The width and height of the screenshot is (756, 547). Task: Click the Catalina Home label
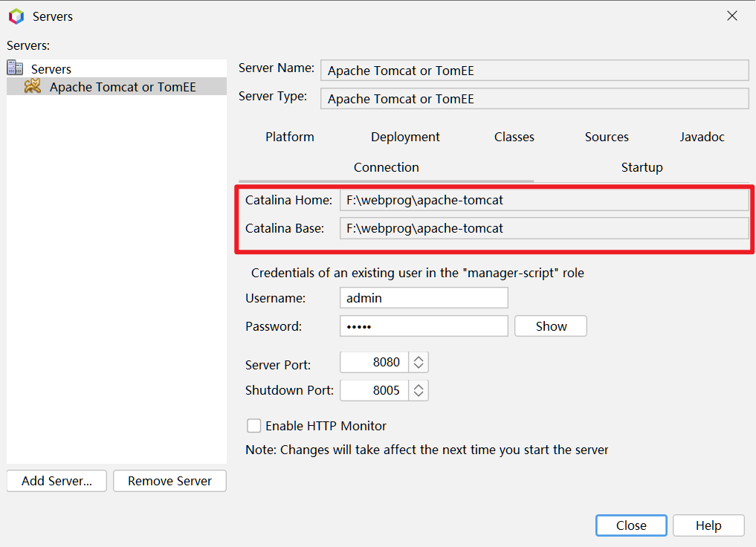click(289, 200)
